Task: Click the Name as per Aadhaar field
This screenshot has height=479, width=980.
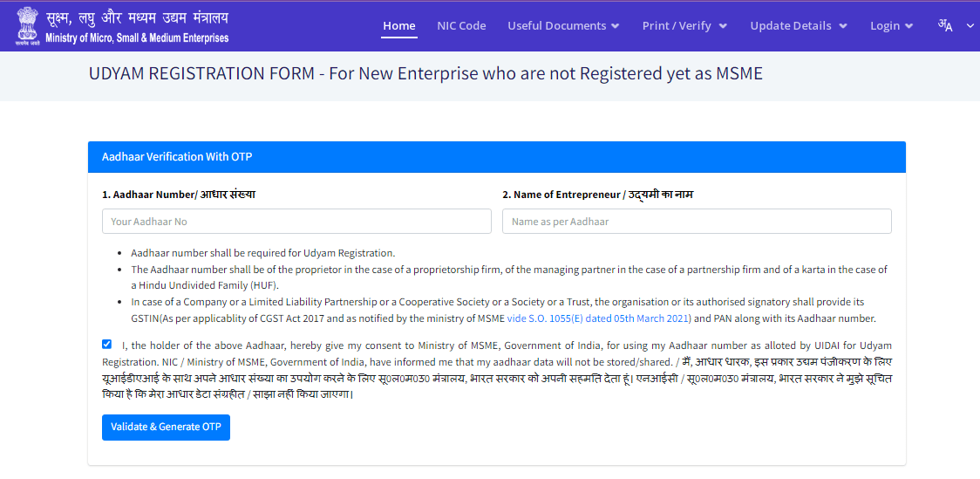Action: 697,222
